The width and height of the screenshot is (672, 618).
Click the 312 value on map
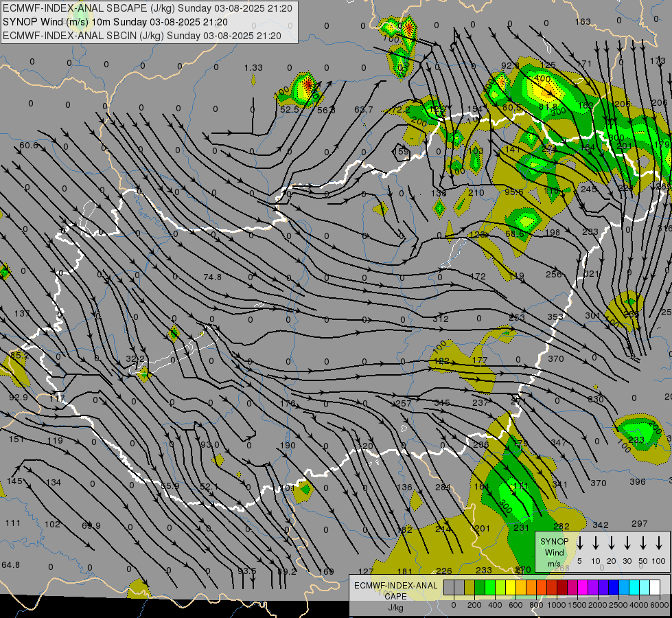tap(441, 319)
